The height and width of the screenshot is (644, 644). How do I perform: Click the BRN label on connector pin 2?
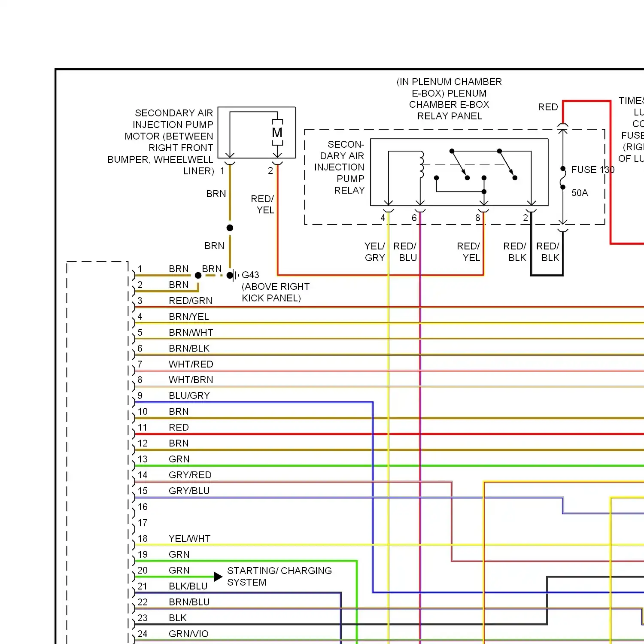pos(179,285)
